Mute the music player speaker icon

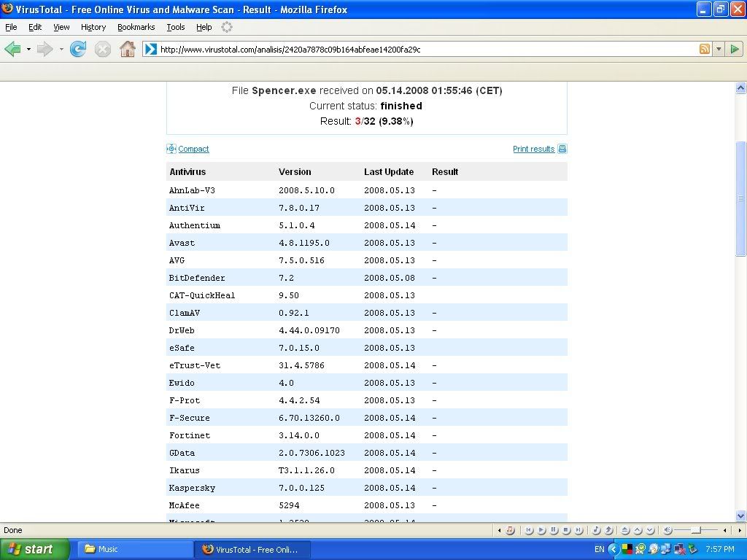click(x=667, y=530)
